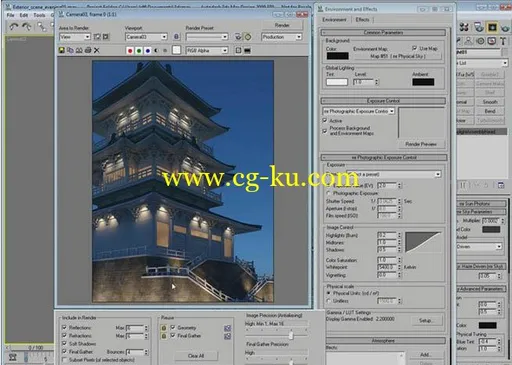Image resolution: width=512 pixels, height=365 pixels.
Task: Open the mr Photographic Exposure Control dropdown
Action: 358,111
